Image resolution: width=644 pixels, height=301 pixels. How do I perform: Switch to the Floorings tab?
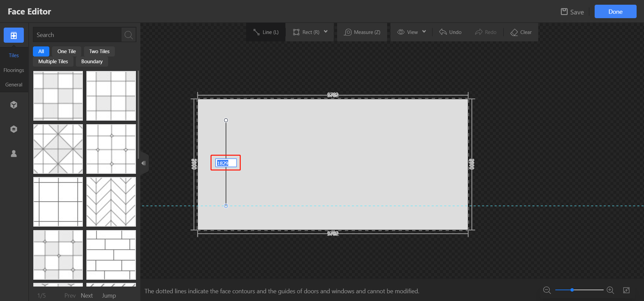(14, 70)
